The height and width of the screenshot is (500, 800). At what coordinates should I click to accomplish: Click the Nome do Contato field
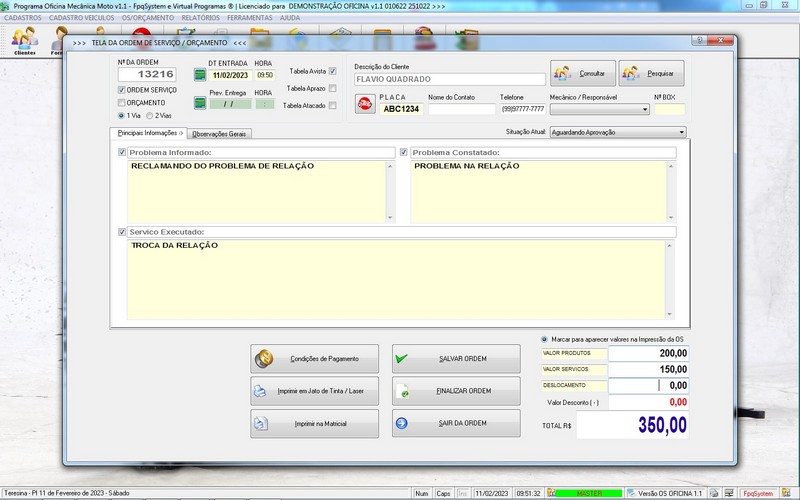point(462,109)
